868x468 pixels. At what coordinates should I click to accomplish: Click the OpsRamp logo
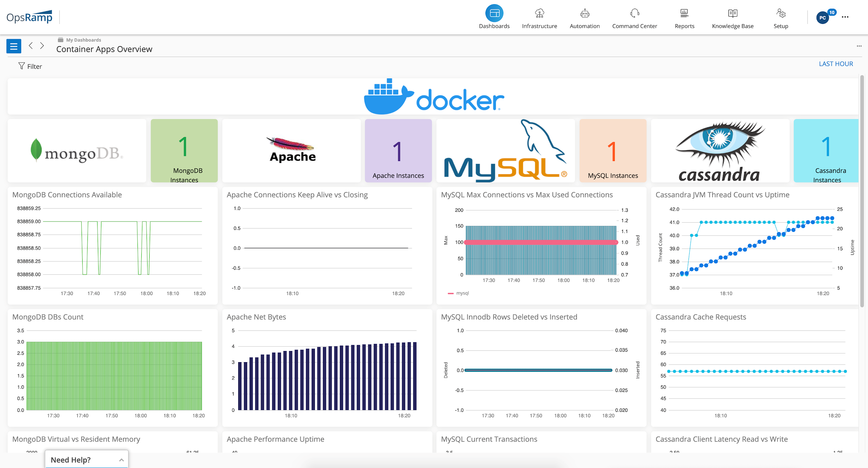(x=30, y=17)
